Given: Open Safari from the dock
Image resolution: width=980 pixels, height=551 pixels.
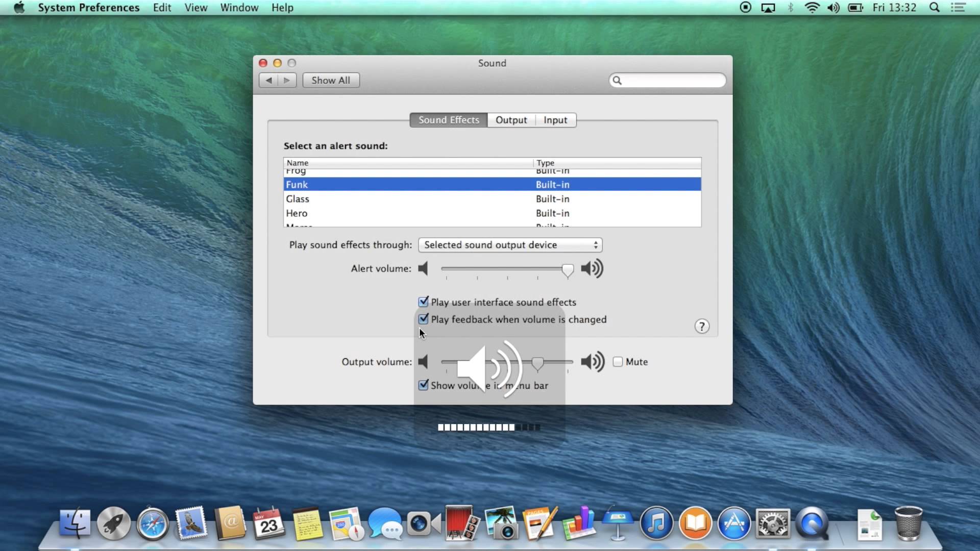Looking at the screenshot, I should tap(152, 524).
